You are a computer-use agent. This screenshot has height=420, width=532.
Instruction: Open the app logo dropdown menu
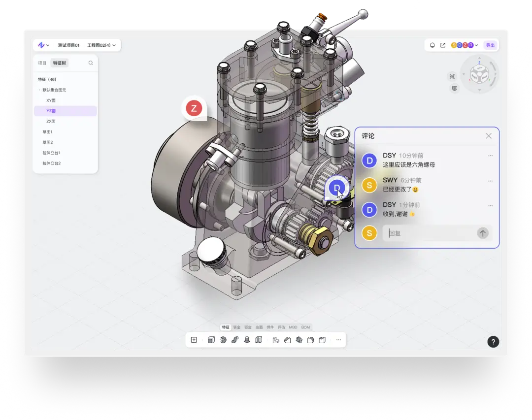[43, 45]
